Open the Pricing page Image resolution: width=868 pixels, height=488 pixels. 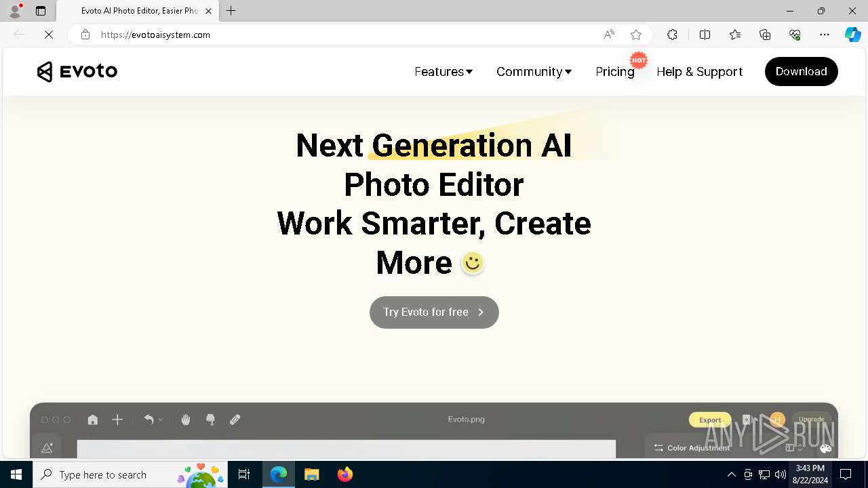pyautogui.click(x=615, y=72)
